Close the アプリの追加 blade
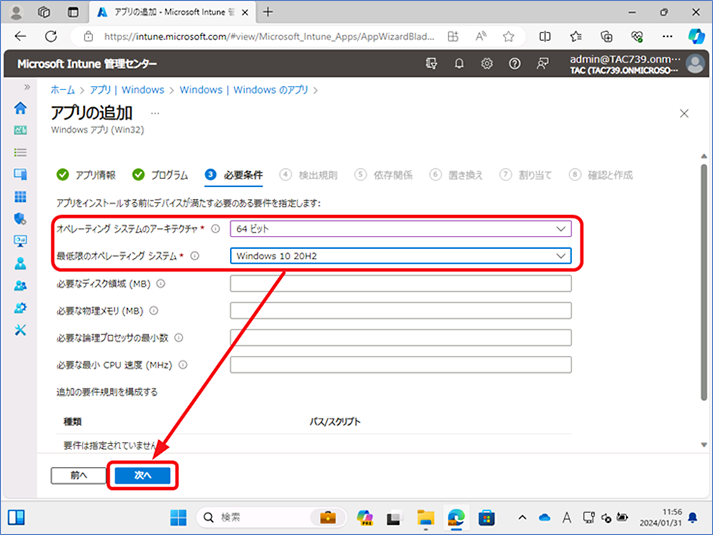The image size is (713, 535). pyautogui.click(x=684, y=114)
